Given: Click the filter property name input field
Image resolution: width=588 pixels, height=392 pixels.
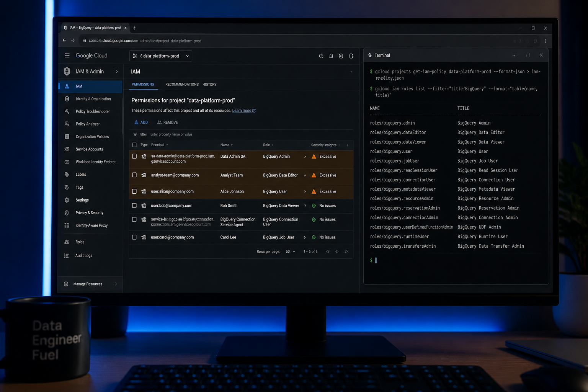Looking at the screenshot, I should (171, 134).
